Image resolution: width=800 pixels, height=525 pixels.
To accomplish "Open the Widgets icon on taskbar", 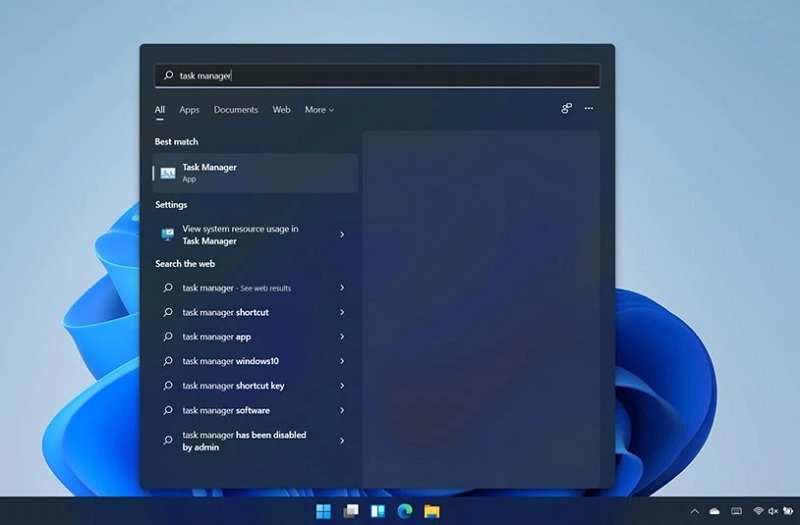I will (378, 511).
